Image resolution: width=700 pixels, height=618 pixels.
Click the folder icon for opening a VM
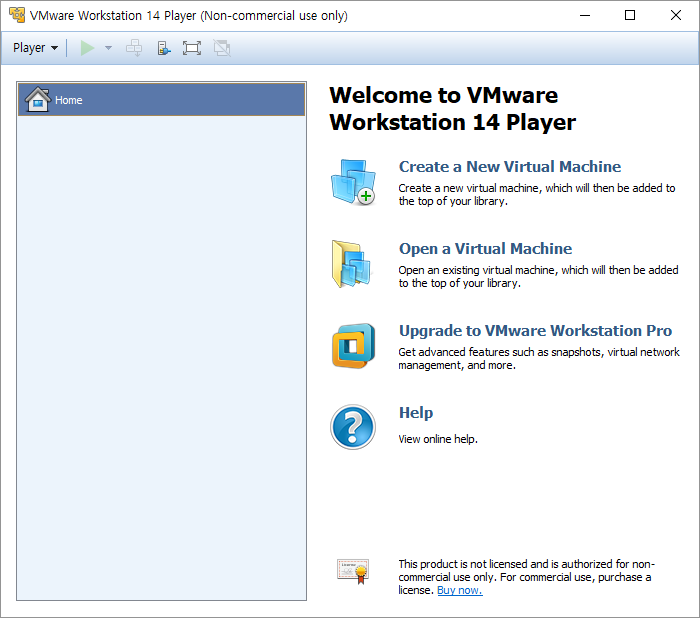coord(352,264)
